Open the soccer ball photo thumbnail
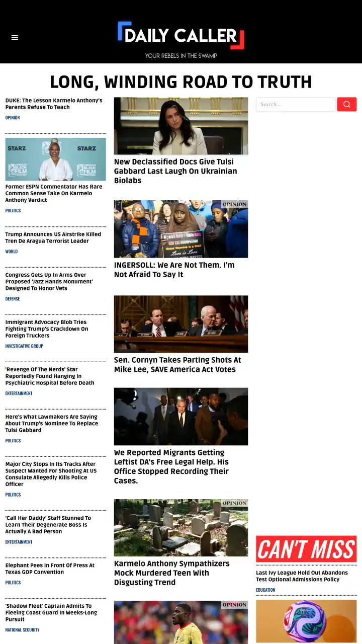The height and width of the screenshot is (644, 362). [306, 621]
